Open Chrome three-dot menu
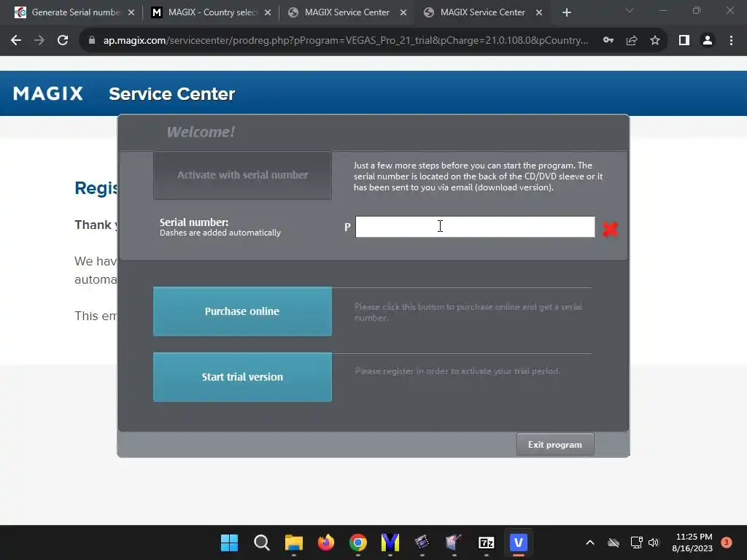747x560 pixels. (731, 41)
